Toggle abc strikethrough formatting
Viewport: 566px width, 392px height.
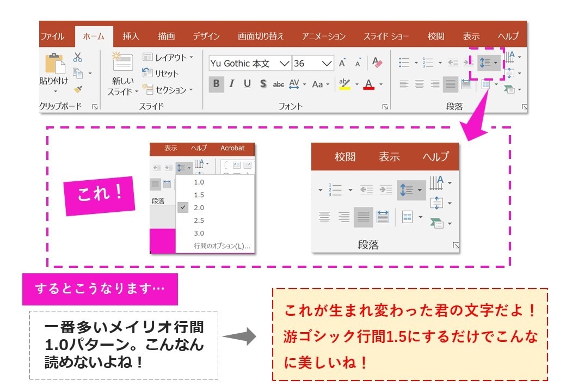click(x=278, y=84)
